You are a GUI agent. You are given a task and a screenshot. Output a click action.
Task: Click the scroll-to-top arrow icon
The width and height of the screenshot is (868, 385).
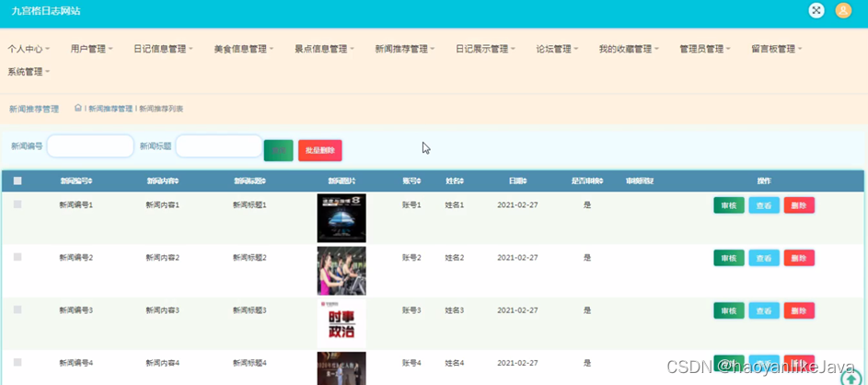851,378
